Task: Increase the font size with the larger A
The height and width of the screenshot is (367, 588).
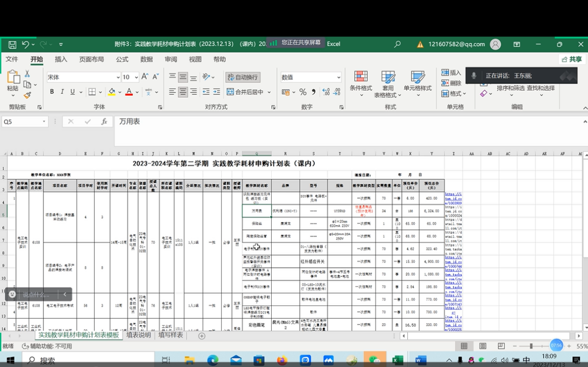Action: pos(145,77)
